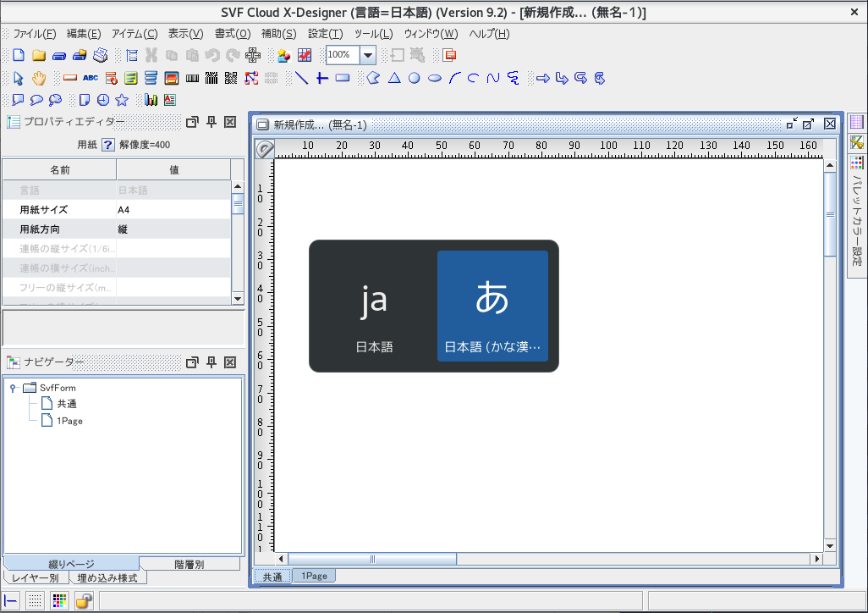The image size is (868, 613).
Task: Switch to the 1Page tab
Action: (314, 576)
